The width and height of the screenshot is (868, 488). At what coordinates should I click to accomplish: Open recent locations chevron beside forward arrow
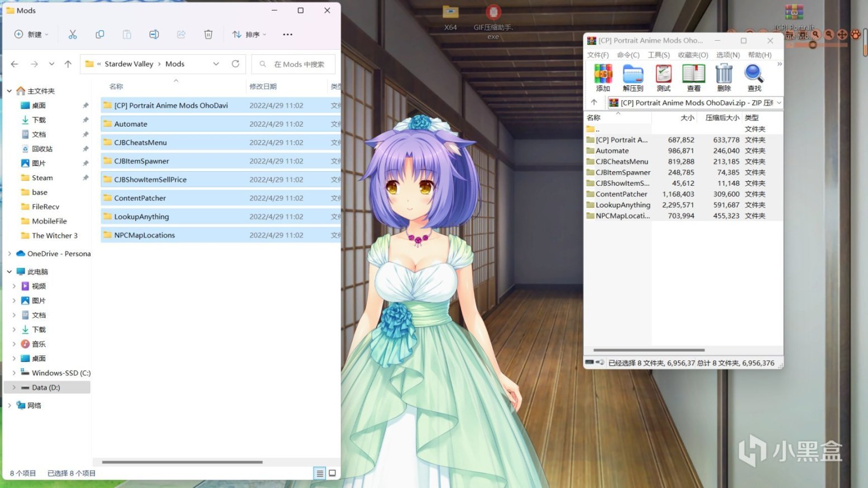click(51, 64)
